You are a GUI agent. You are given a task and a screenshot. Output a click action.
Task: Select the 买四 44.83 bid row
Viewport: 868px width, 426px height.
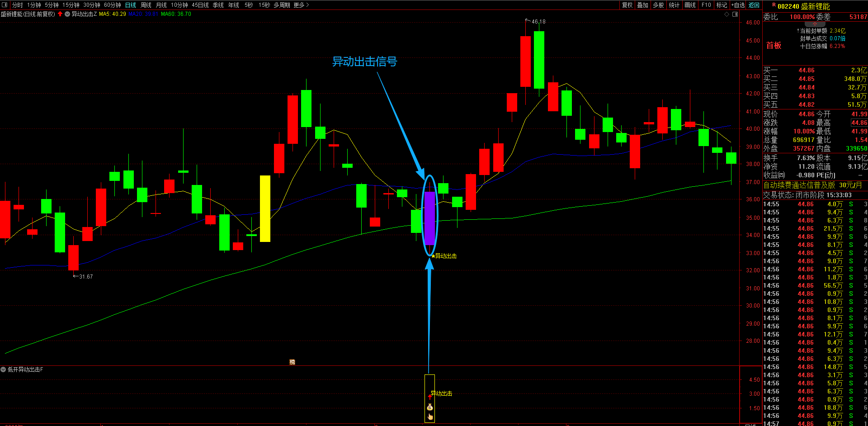[x=815, y=96]
